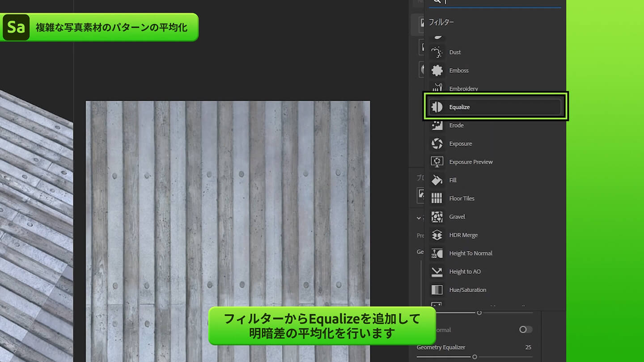Screen dimensions: 644x362
Task: Click the Gravel label in filter list
Action: (x=457, y=217)
